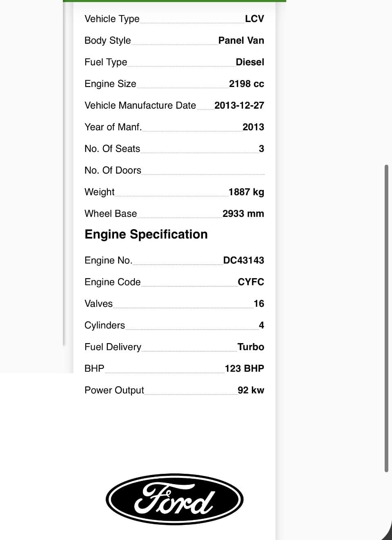
Task: Select the 'Engine Size' label
Action: tap(110, 84)
